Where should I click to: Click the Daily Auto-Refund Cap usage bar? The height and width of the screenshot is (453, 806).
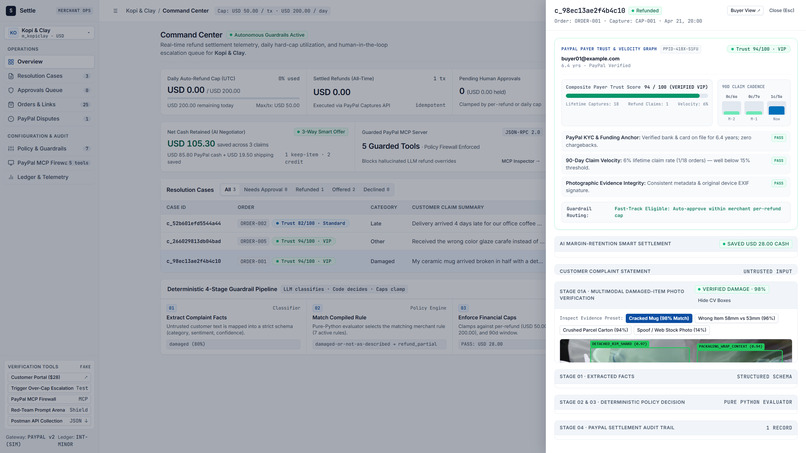[x=233, y=98]
